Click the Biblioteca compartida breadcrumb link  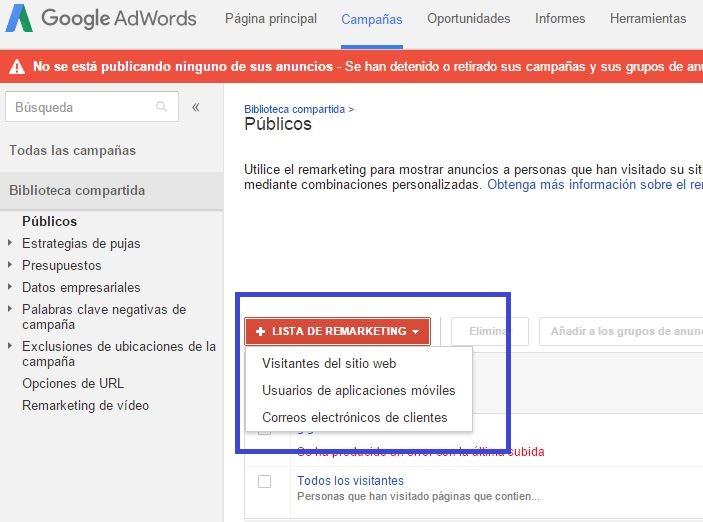tap(295, 109)
